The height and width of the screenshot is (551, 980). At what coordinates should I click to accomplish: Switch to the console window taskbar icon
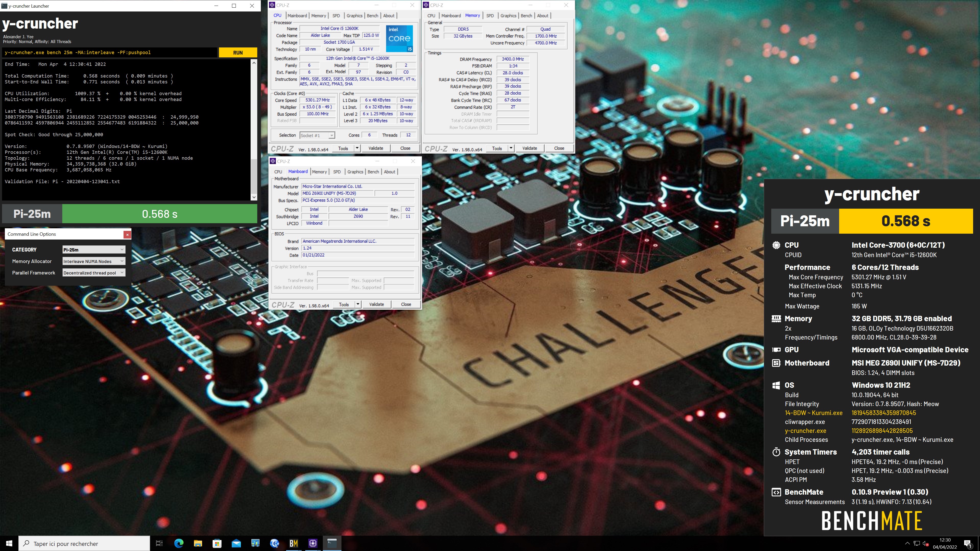point(332,543)
